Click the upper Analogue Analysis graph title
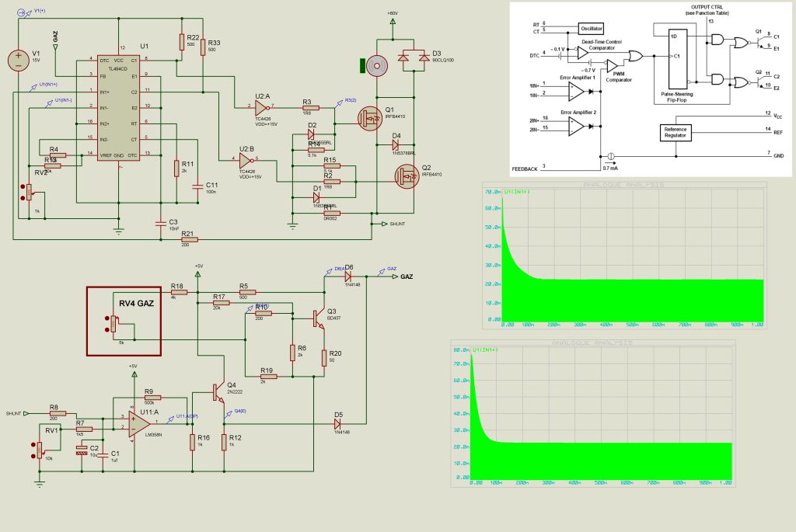The width and height of the screenshot is (796, 532). (623, 184)
